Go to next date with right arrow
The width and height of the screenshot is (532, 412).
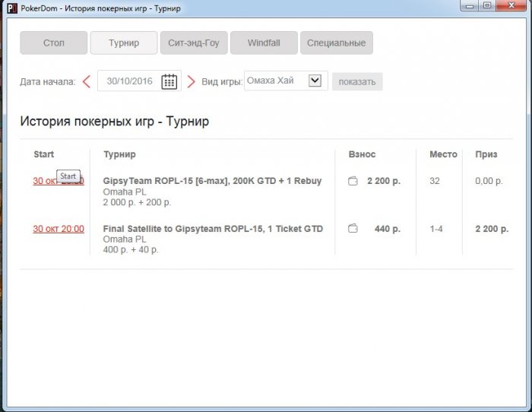192,81
